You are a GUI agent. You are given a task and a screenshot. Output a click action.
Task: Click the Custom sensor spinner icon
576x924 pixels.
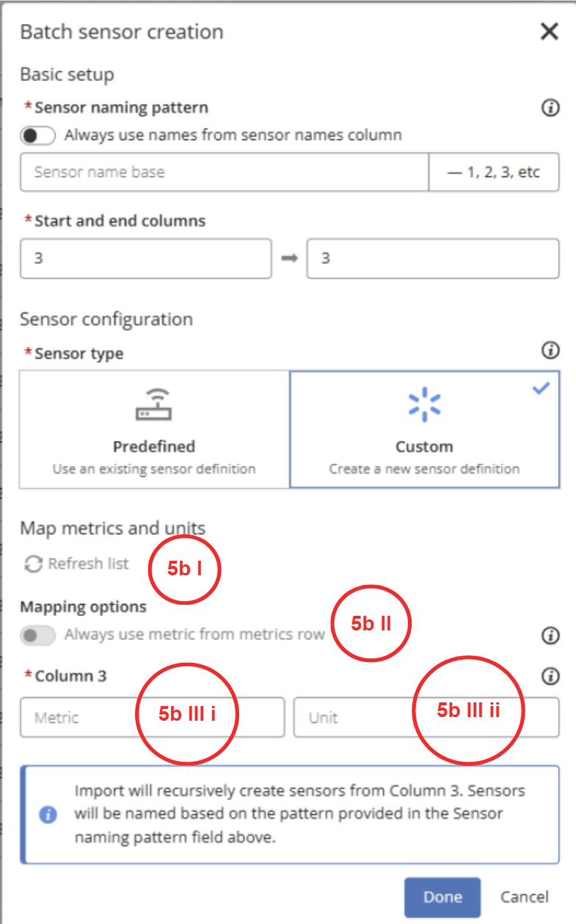[424, 404]
